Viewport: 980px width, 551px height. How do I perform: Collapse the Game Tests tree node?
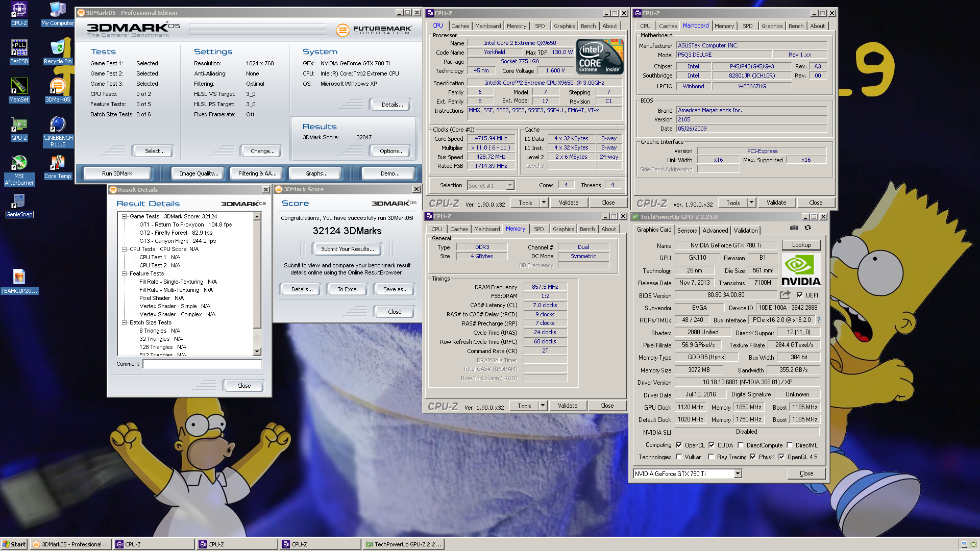(x=124, y=216)
